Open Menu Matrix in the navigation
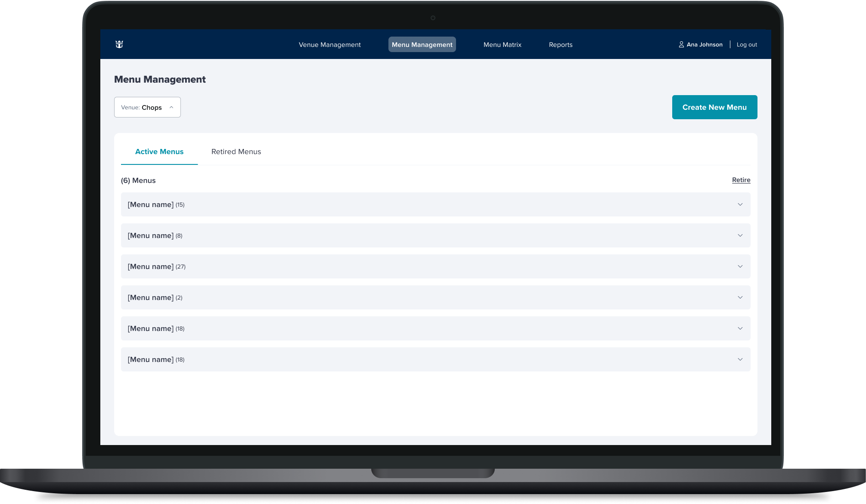 click(x=502, y=45)
